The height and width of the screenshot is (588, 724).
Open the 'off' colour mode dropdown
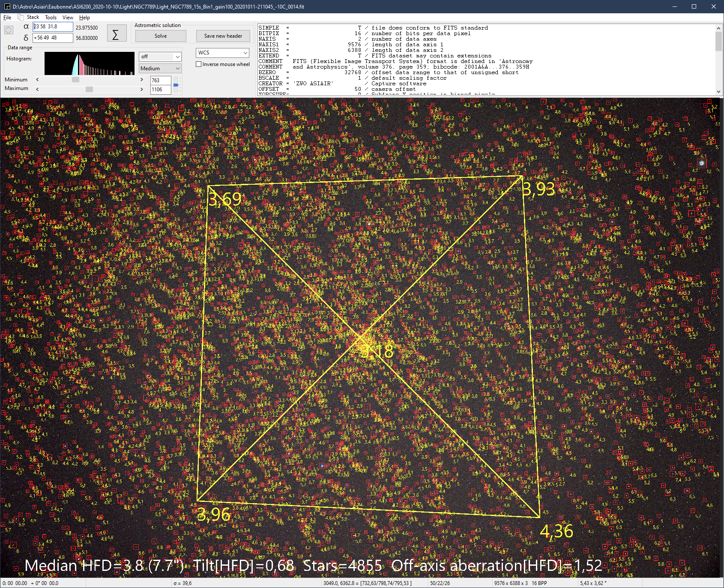pyautogui.click(x=160, y=57)
